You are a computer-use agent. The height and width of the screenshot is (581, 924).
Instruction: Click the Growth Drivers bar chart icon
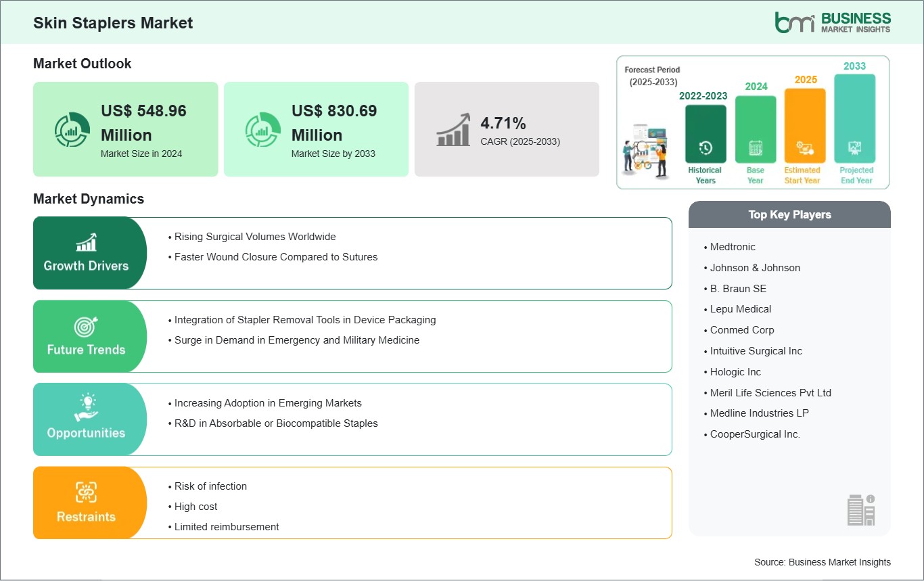(x=86, y=242)
